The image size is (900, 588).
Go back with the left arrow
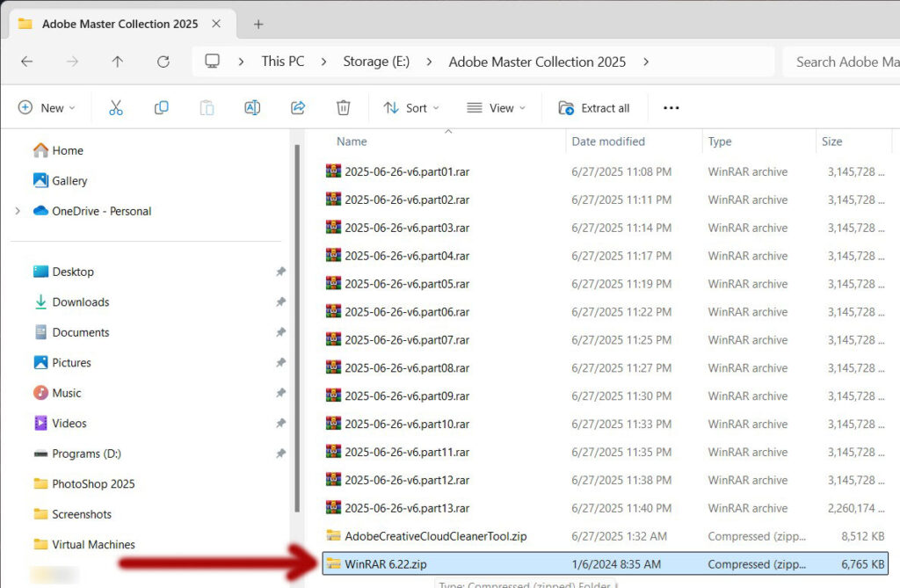click(27, 62)
